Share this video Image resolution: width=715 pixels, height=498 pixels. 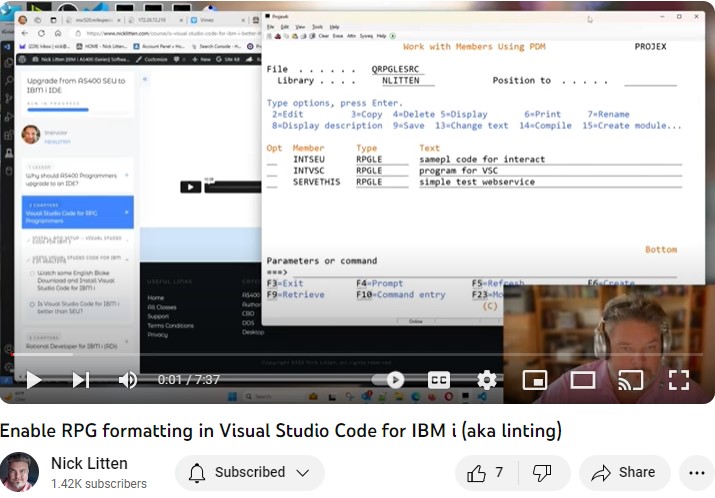point(625,473)
